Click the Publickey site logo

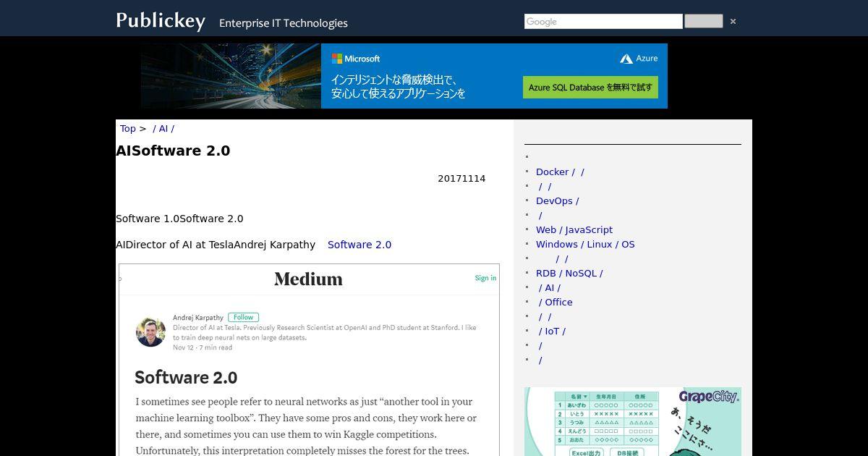(161, 20)
